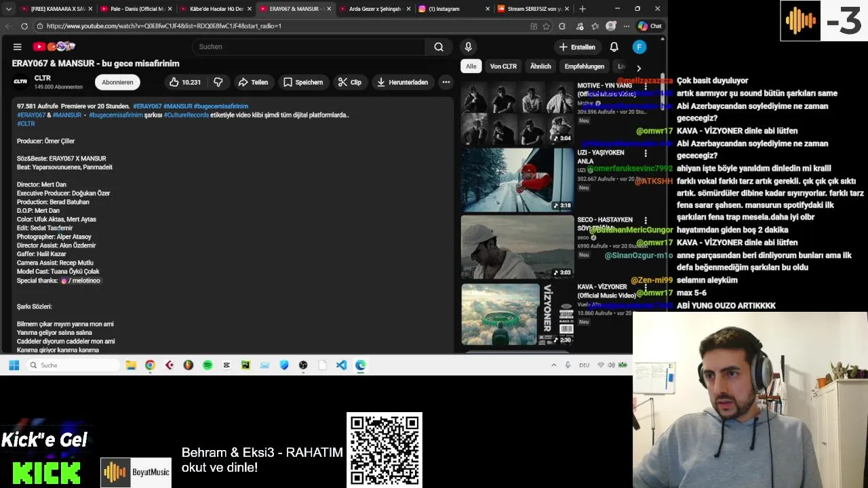Viewport: 868px width, 488px height.
Task: Open the CLTR channel name link
Action: [43, 78]
